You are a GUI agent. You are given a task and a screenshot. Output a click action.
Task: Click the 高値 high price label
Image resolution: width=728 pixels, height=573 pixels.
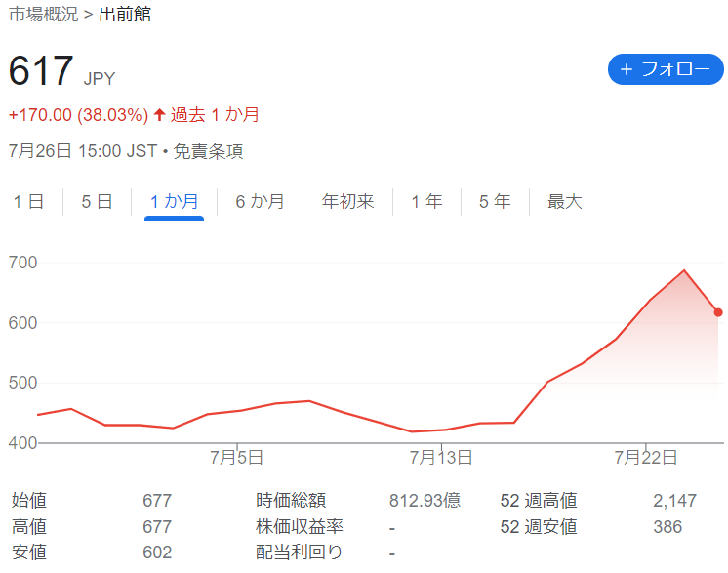[29, 527]
